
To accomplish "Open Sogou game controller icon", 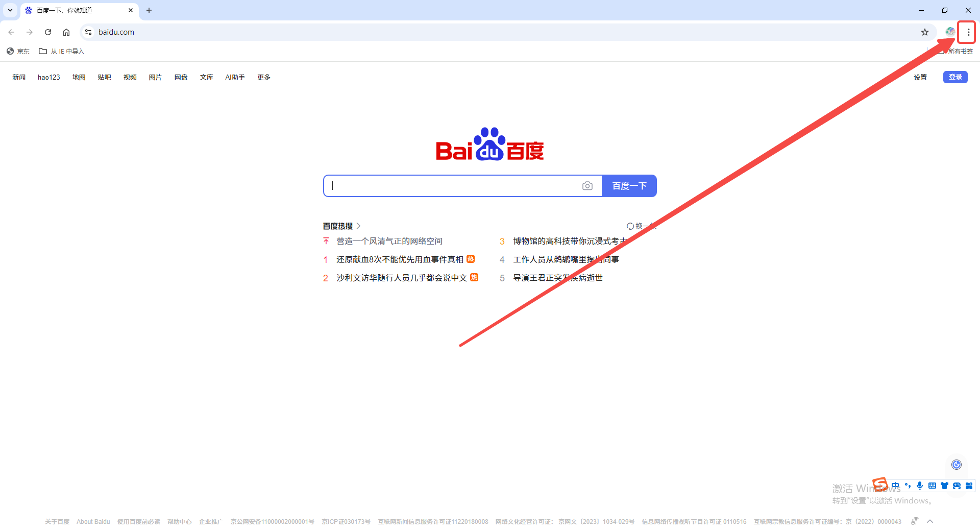I will [957, 486].
